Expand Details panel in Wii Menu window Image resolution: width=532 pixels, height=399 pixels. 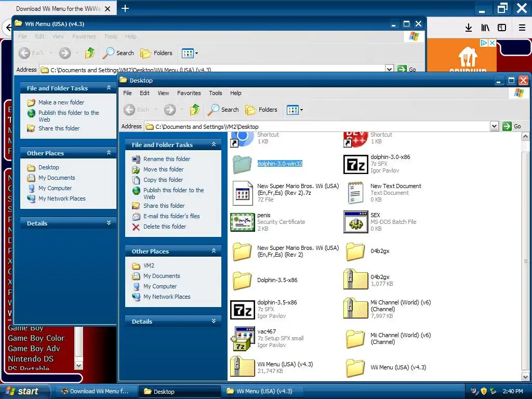coord(109,223)
